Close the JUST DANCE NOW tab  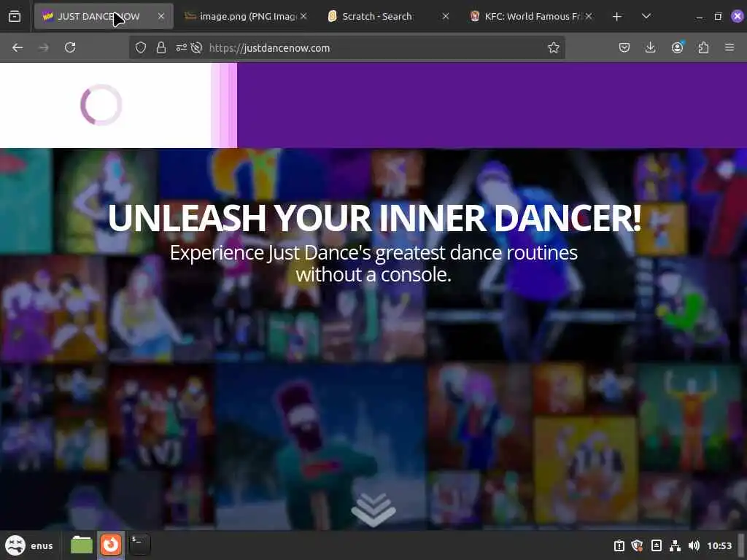(161, 16)
